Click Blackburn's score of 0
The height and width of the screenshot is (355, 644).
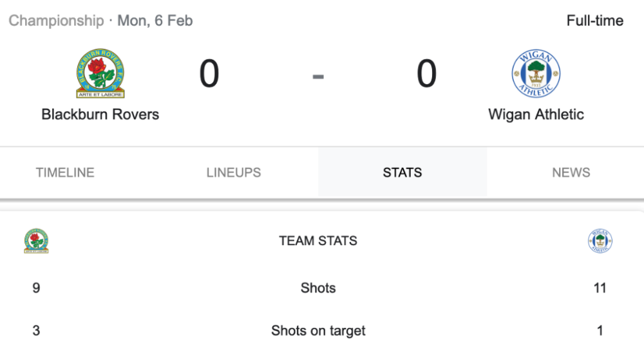click(209, 73)
